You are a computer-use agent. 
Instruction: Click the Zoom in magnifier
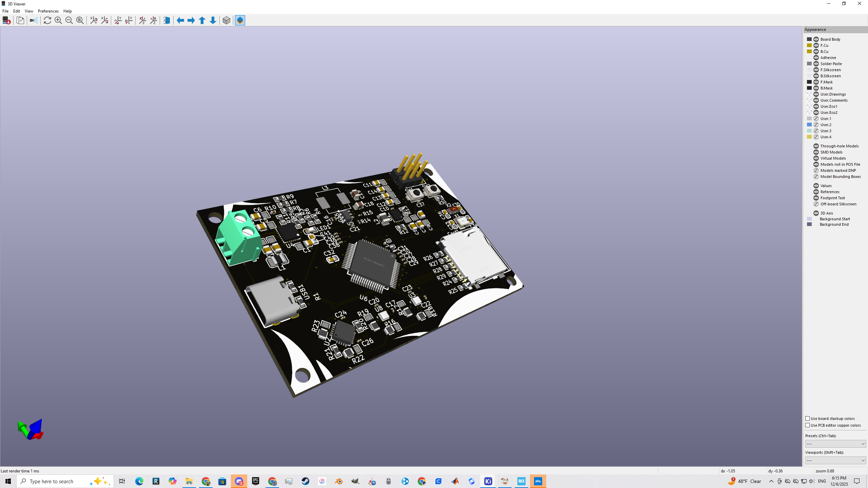[x=58, y=20]
